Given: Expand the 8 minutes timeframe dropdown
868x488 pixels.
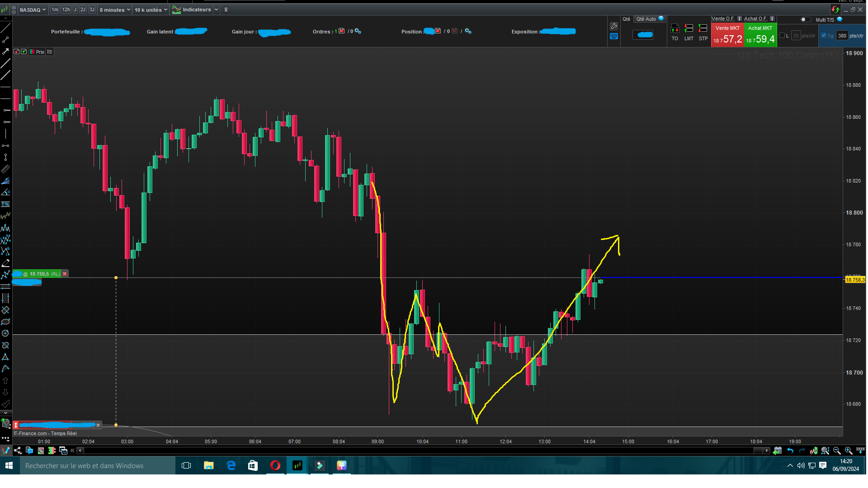Looking at the screenshot, I should pyautogui.click(x=115, y=9).
